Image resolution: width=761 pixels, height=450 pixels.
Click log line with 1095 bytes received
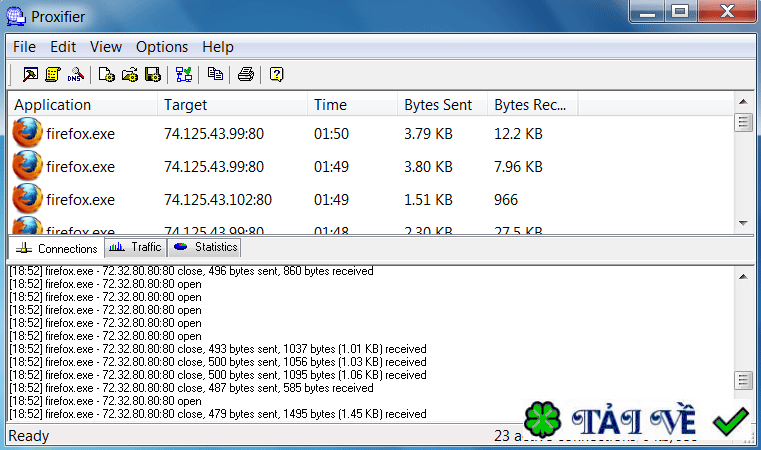218,375
